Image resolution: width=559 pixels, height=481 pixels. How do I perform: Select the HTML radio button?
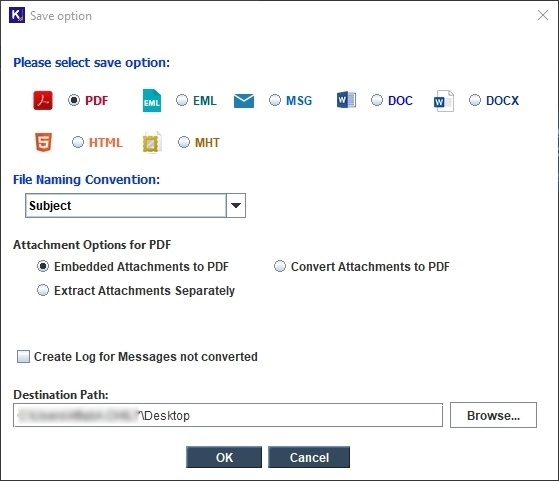pyautogui.click(x=78, y=142)
